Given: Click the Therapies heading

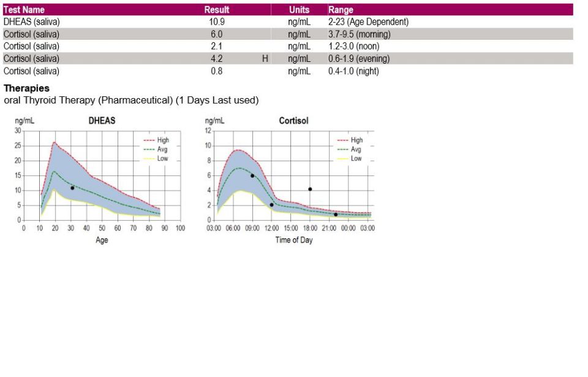Looking at the screenshot, I should [x=26, y=88].
